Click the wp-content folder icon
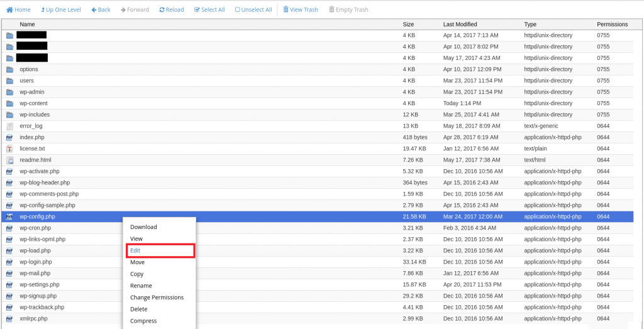Image resolution: width=644 pixels, height=329 pixels. tap(9, 104)
